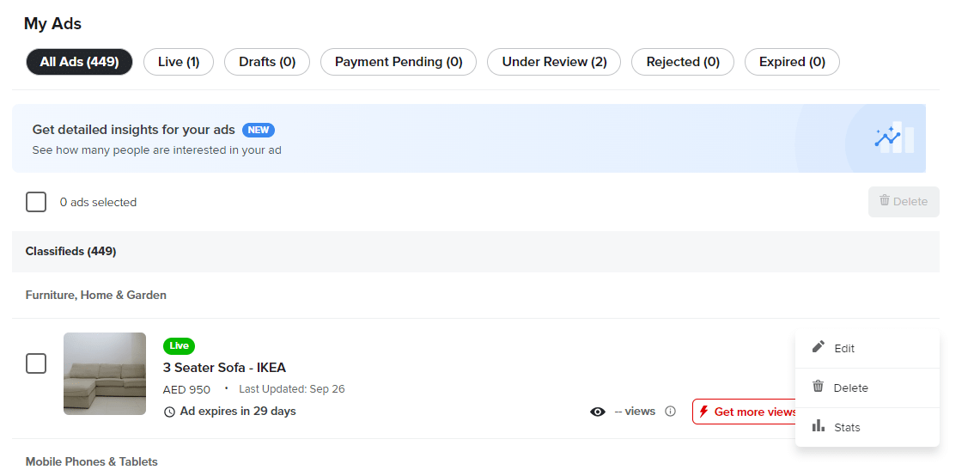
Task: Click the greyed Delete button at top right
Action: tap(903, 201)
